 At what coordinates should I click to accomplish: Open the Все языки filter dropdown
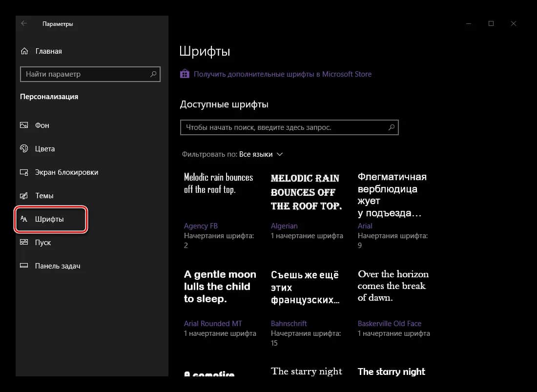pos(256,154)
